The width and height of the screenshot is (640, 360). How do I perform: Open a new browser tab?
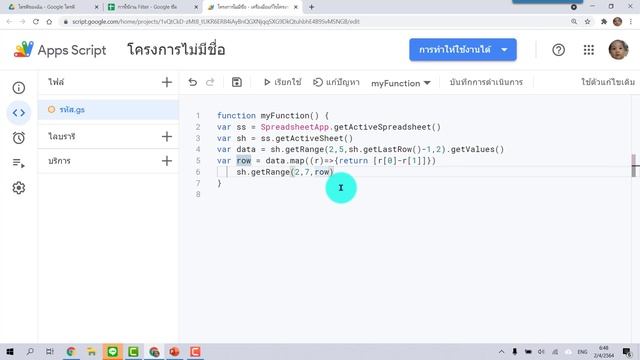pyautogui.click(x=311, y=7)
